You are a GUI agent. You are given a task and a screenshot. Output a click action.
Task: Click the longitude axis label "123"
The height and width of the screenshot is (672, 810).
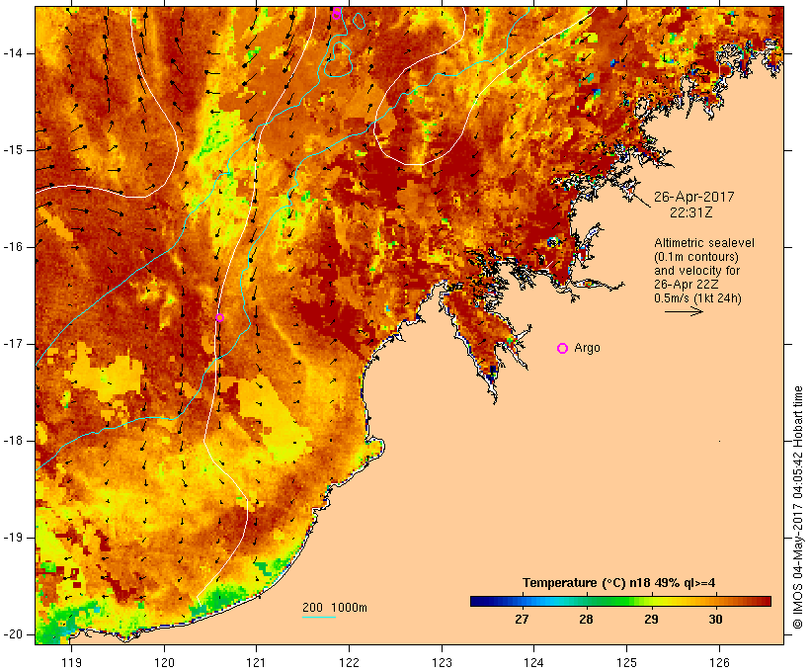click(x=442, y=662)
